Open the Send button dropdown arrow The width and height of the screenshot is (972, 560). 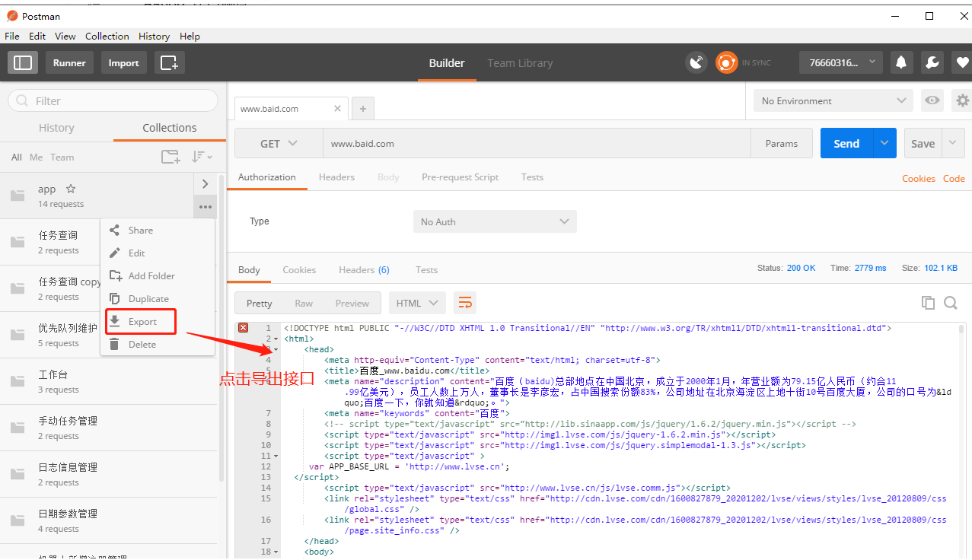[884, 143]
